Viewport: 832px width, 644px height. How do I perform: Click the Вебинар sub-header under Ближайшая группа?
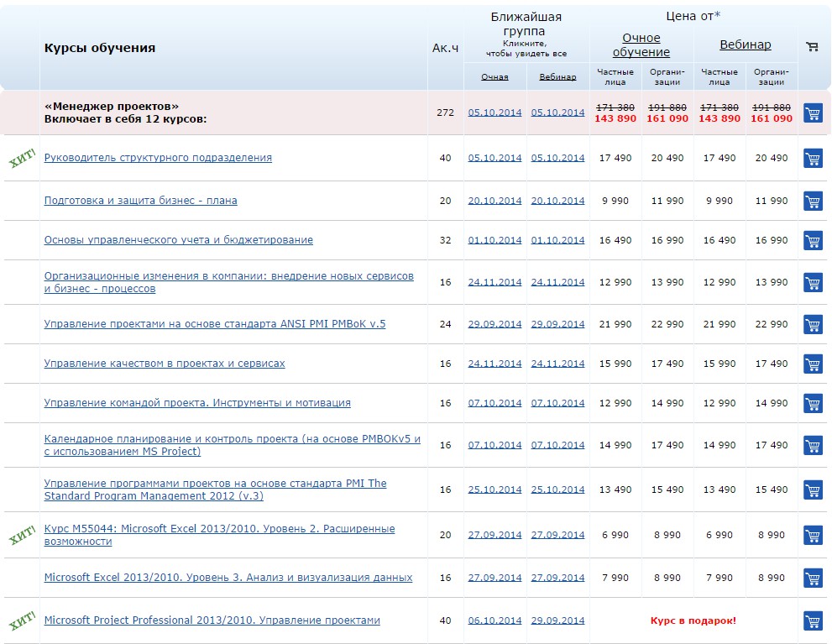pos(557,77)
